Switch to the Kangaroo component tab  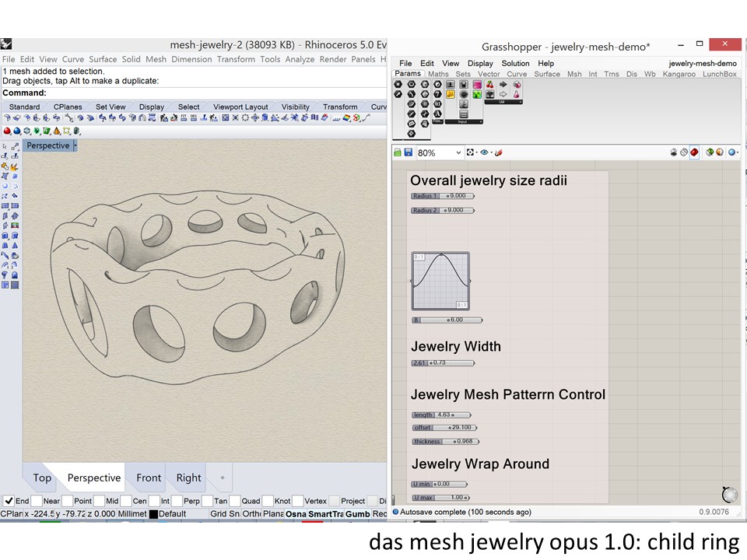coord(679,74)
